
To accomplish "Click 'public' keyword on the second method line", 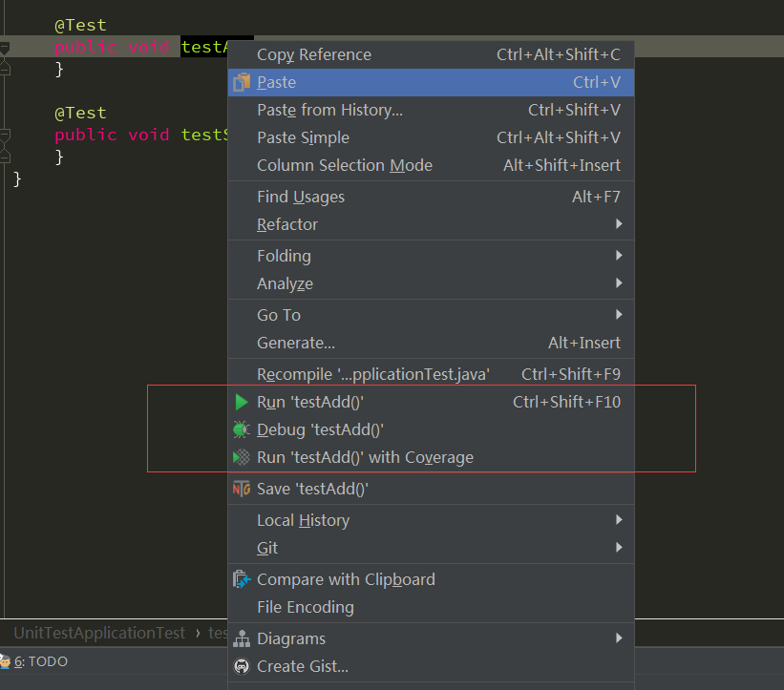I will pyautogui.click(x=86, y=135).
